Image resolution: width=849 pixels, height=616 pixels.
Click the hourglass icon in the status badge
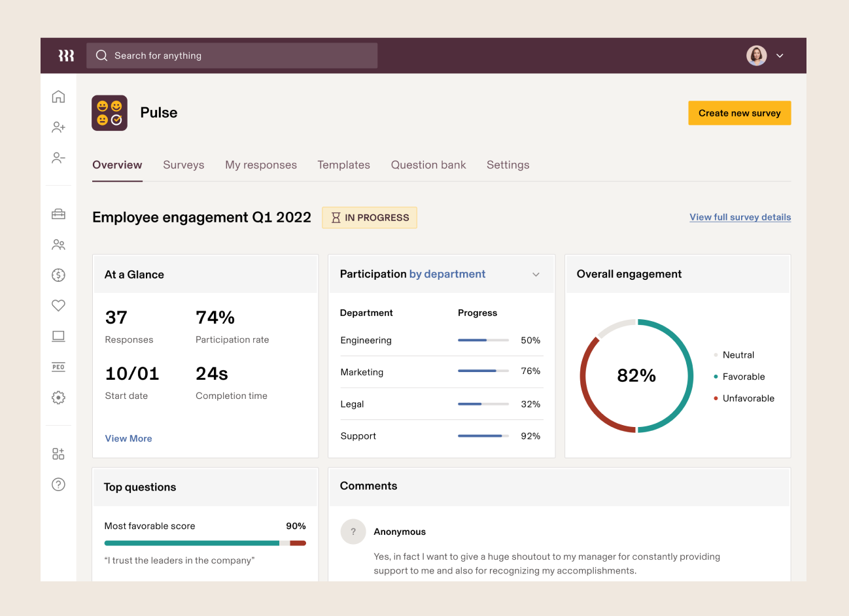(x=336, y=218)
